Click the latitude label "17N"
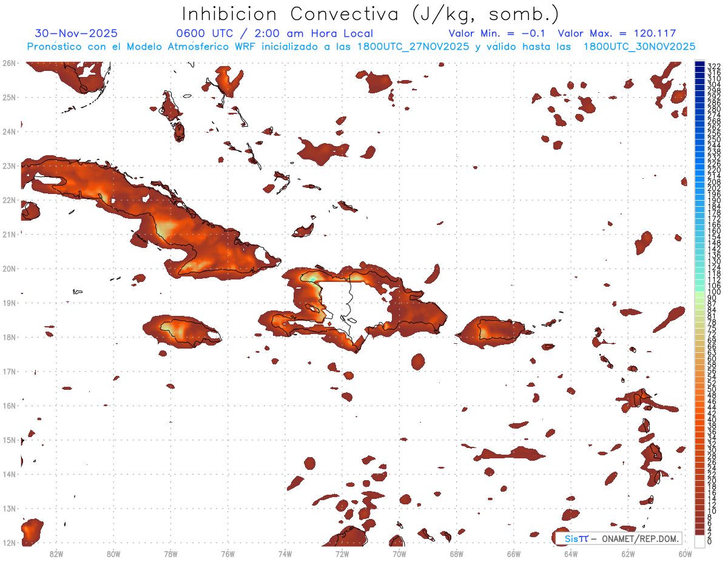 point(8,371)
